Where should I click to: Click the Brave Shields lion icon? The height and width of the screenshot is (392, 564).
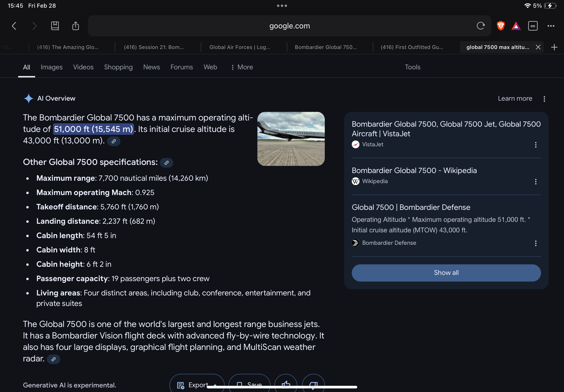pyautogui.click(x=501, y=26)
